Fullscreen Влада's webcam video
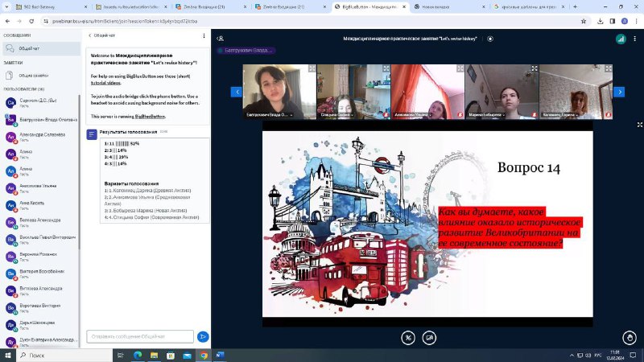The width and height of the screenshot is (644, 362). (x=312, y=68)
